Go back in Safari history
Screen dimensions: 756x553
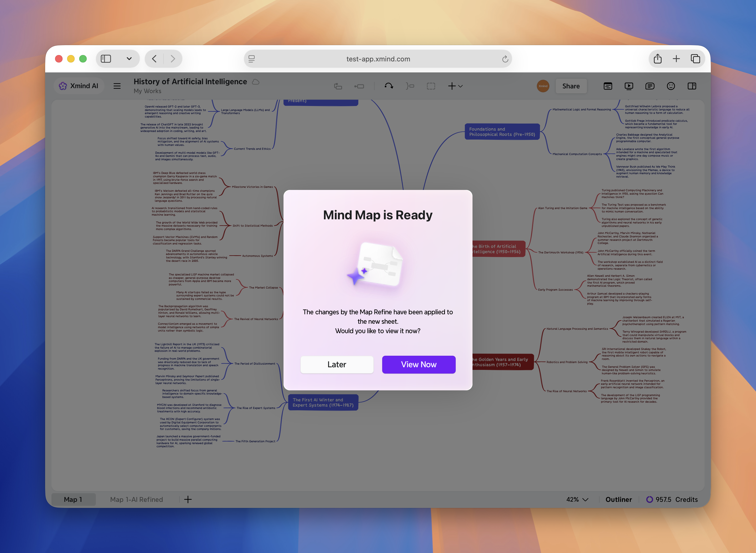click(x=154, y=59)
